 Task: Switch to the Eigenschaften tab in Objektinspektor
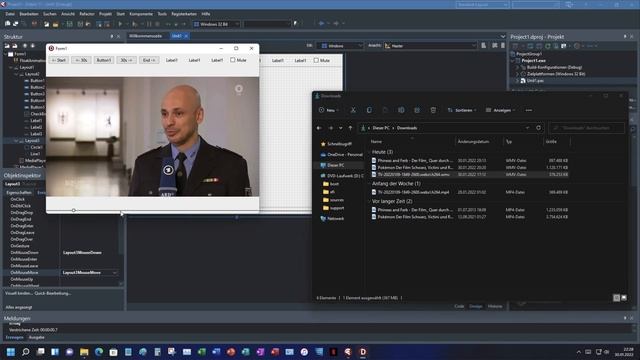click(19, 193)
